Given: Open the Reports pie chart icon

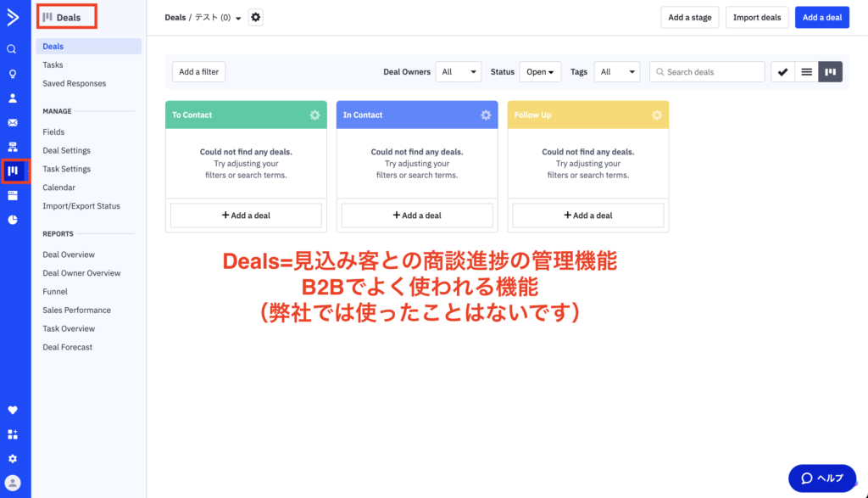Looking at the screenshot, I should 12,220.
